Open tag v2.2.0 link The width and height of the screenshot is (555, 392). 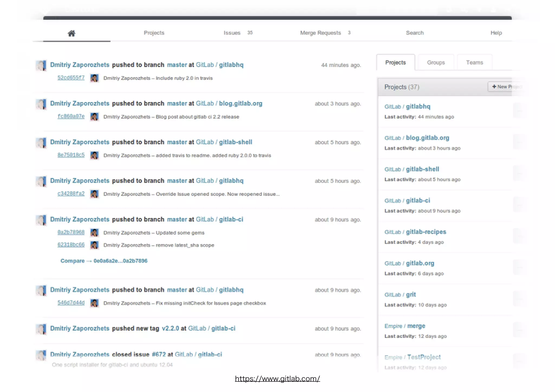point(170,328)
